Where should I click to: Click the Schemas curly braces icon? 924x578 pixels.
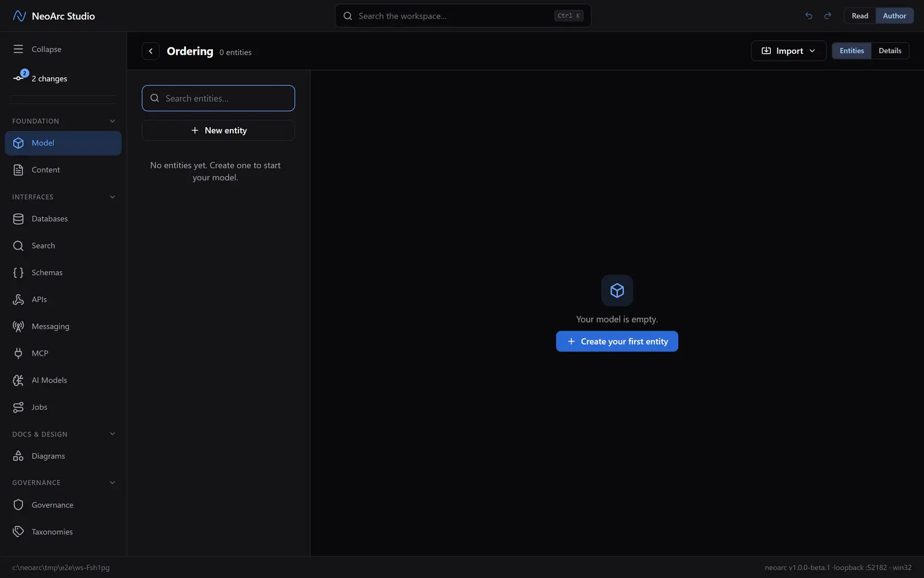click(x=18, y=273)
